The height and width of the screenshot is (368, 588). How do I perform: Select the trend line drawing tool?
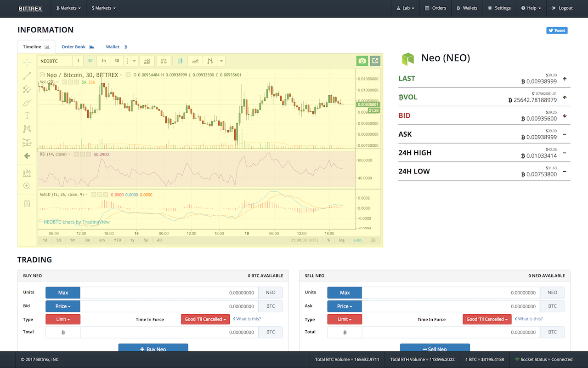point(27,76)
